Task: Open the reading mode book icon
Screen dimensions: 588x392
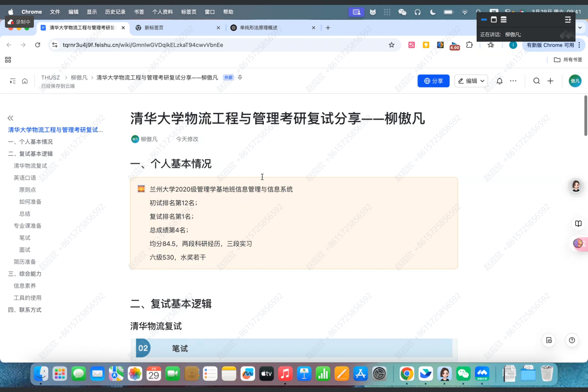Action: 578,223
